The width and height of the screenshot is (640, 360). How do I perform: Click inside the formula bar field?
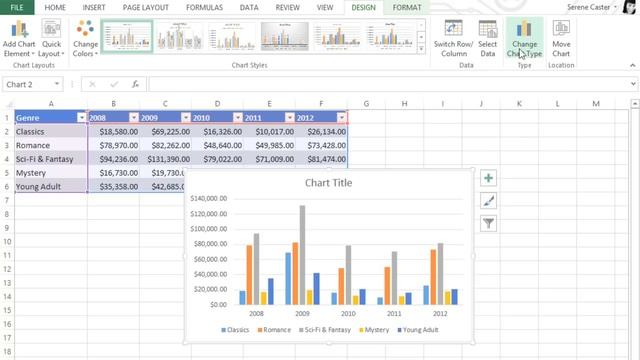[x=388, y=84]
